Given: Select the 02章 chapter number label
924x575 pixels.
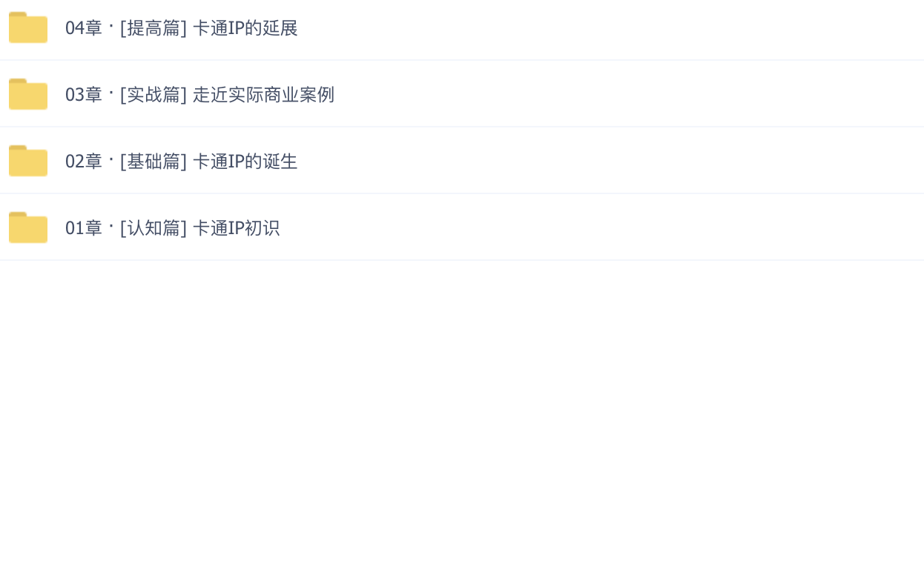Looking at the screenshot, I should pos(83,162).
